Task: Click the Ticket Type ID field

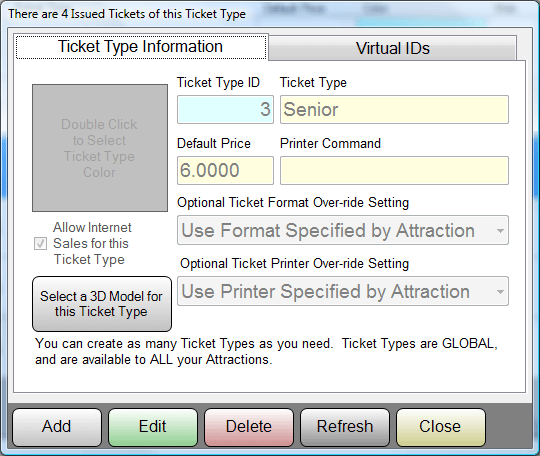Action: [226, 110]
